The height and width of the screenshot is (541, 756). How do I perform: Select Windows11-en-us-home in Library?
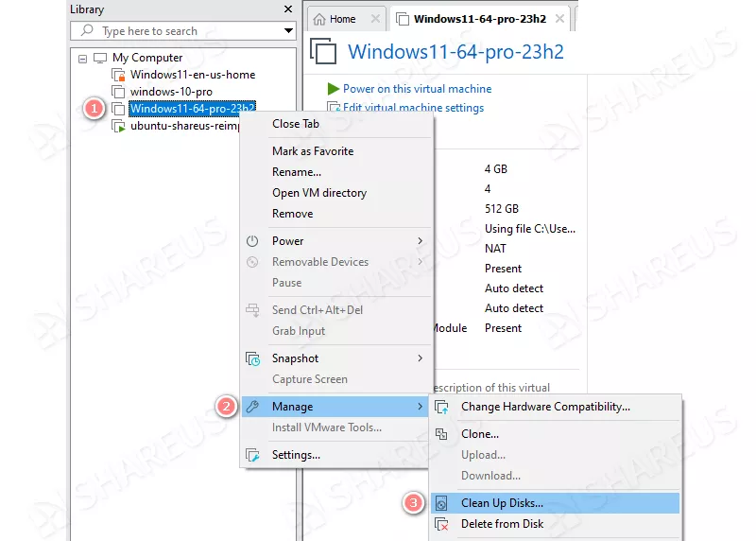click(x=193, y=75)
